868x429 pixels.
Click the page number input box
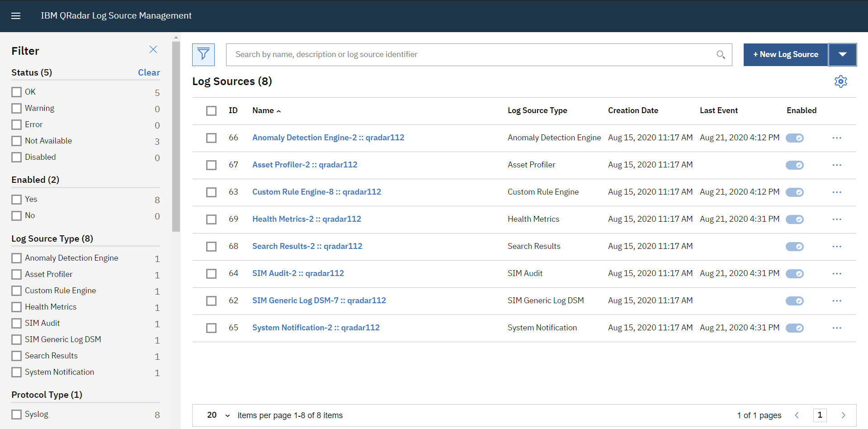pyautogui.click(x=820, y=415)
